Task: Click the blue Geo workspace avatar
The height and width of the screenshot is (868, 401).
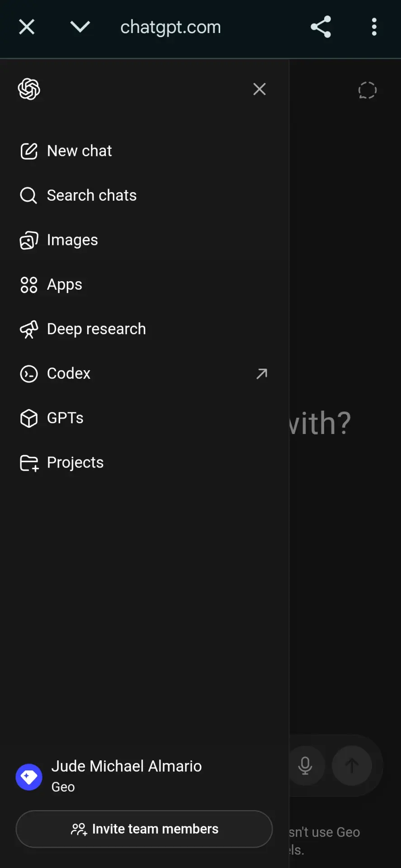Action: pos(29,777)
